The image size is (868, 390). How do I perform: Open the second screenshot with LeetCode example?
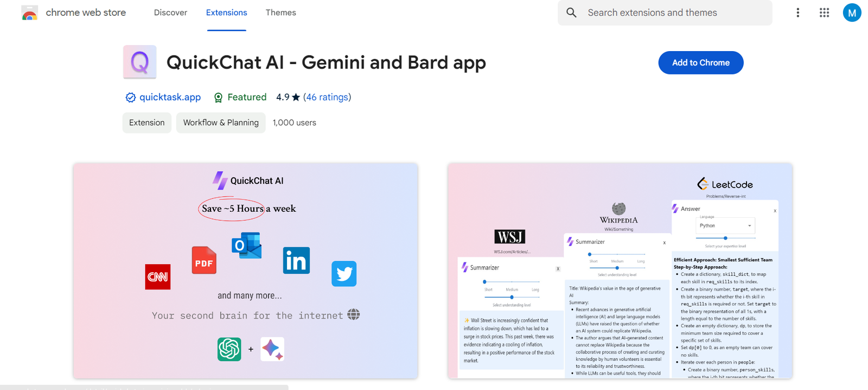tap(620, 271)
